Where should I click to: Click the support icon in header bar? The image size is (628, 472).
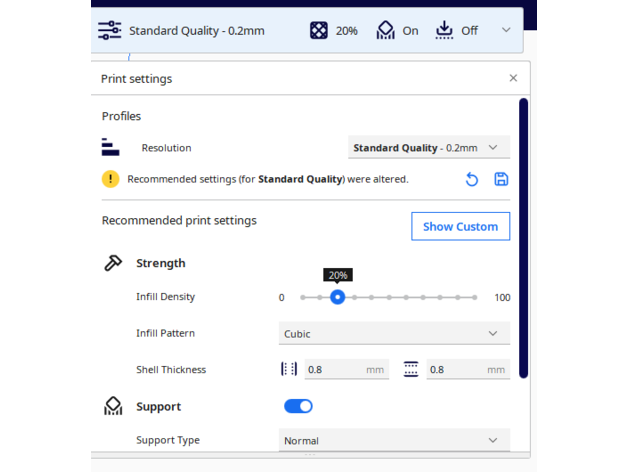[385, 31]
